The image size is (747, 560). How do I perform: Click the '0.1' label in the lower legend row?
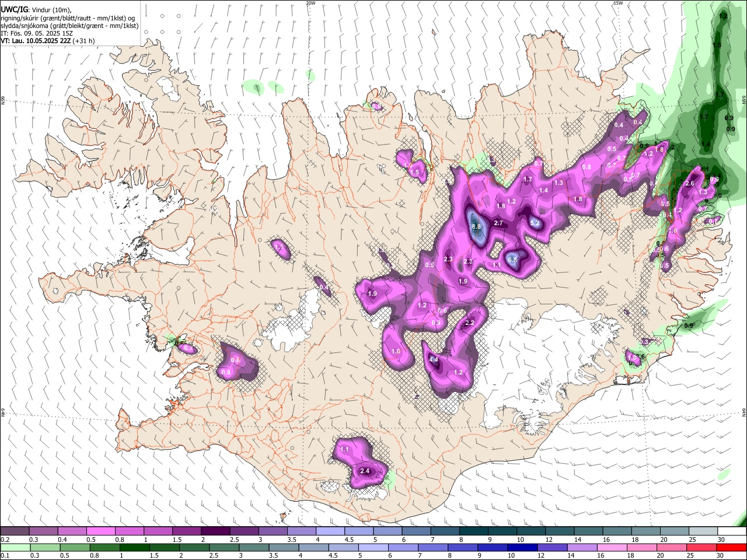(5, 556)
